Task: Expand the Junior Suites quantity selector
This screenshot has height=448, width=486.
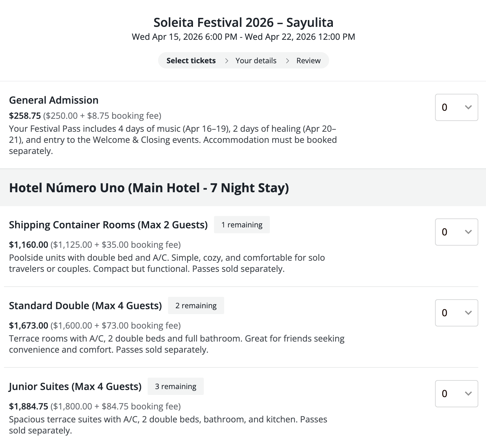Action: tap(456, 394)
